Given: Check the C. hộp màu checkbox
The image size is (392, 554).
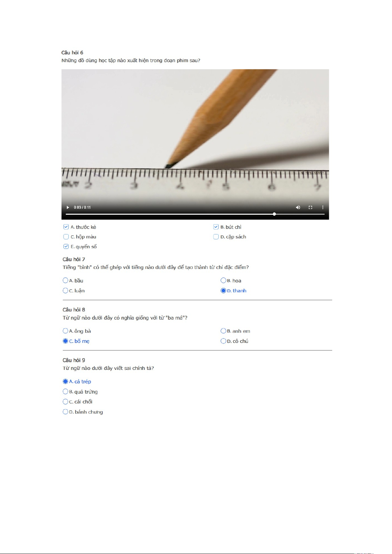Looking at the screenshot, I should 66,237.
